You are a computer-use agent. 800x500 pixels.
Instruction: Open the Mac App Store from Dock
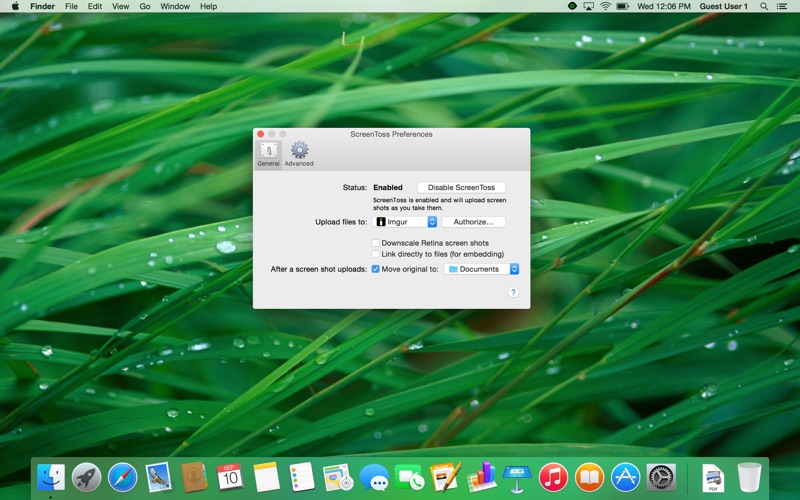pos(625,477)
